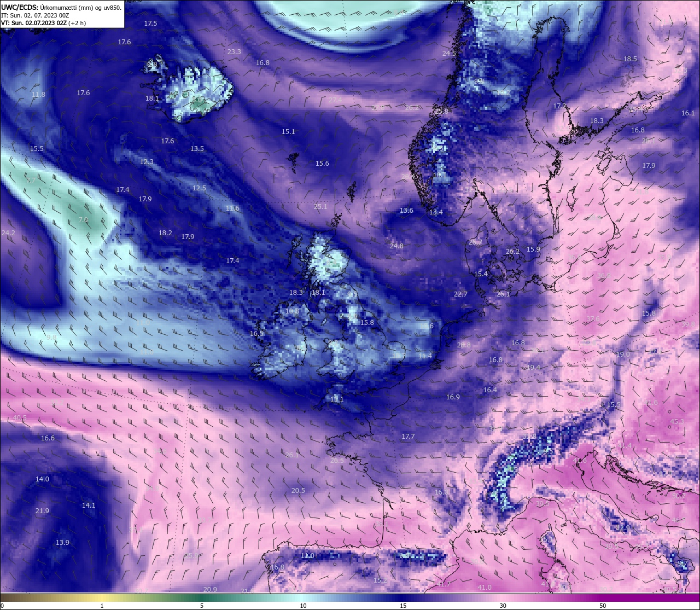This screenshot has height=610, width=700.
Task: Click the 13.6 value label
Action: click(x=406, y=211)
